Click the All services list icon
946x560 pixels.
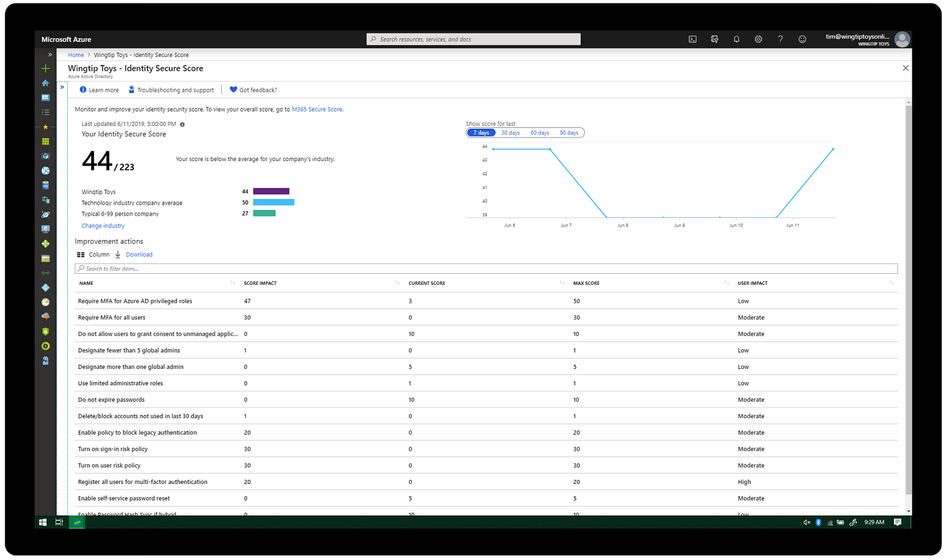coord(45,112)
